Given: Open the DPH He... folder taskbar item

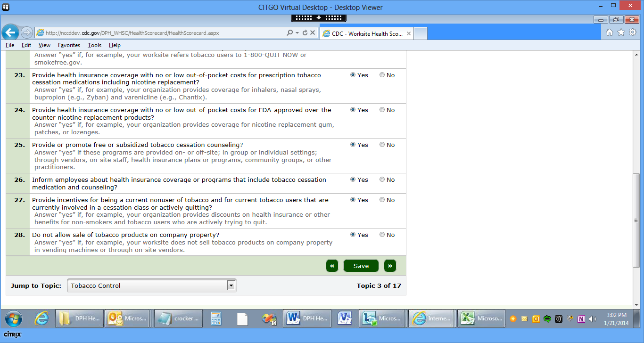Looking at the screenshot, I should point(79,318).
